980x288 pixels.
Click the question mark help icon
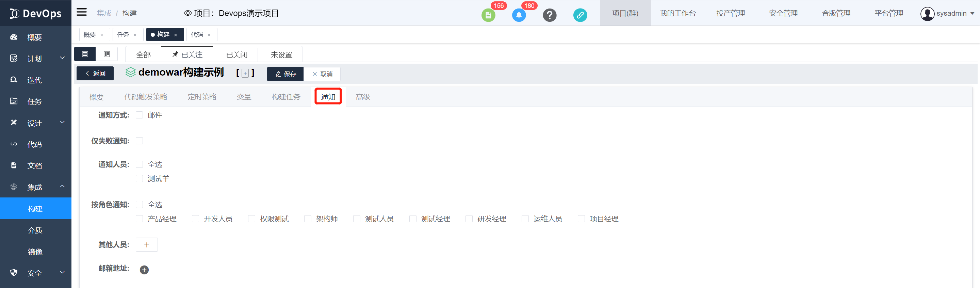pos(549,15)
